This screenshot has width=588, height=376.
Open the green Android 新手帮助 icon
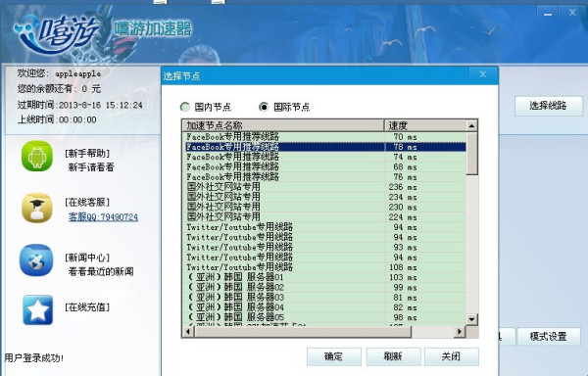coord(37,156)
